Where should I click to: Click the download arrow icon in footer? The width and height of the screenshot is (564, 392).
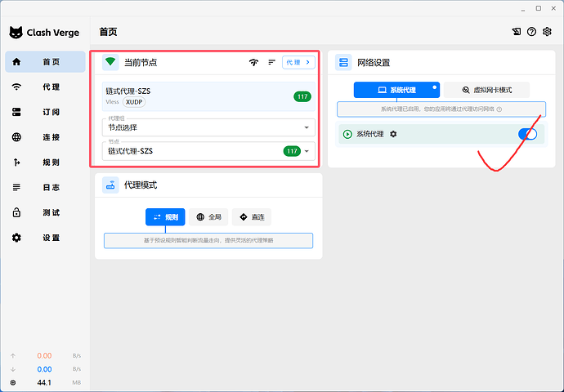pos(13,369)
